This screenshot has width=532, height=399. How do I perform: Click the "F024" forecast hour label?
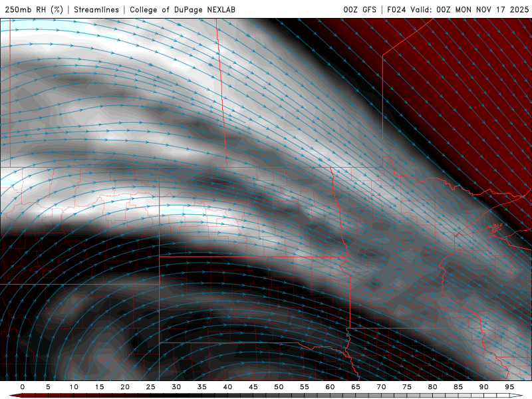tap(396, 10)
